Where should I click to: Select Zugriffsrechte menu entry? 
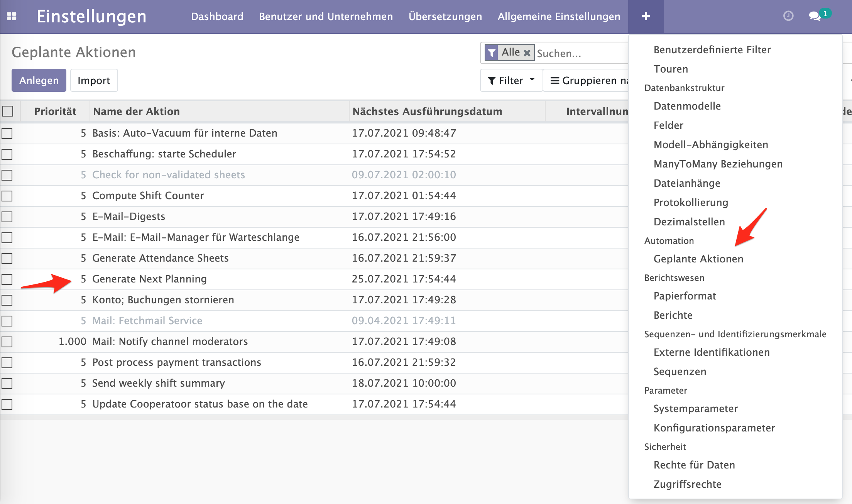pos(687,484)
